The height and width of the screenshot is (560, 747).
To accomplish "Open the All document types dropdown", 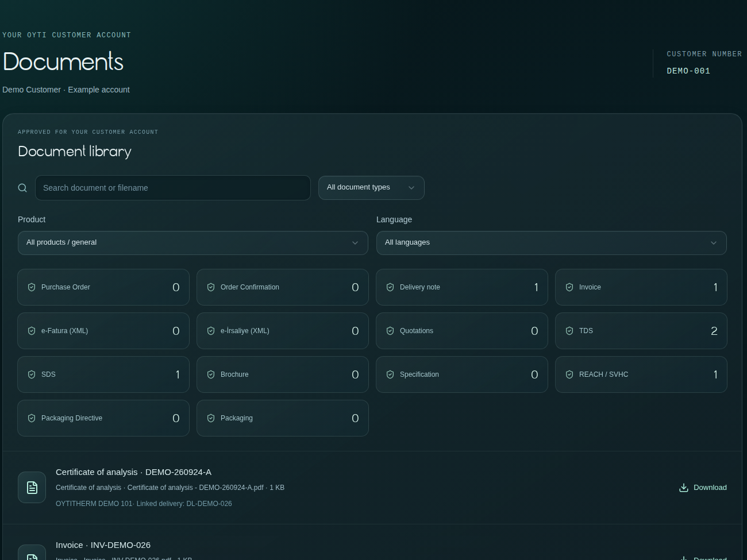I will pos(371,188).
